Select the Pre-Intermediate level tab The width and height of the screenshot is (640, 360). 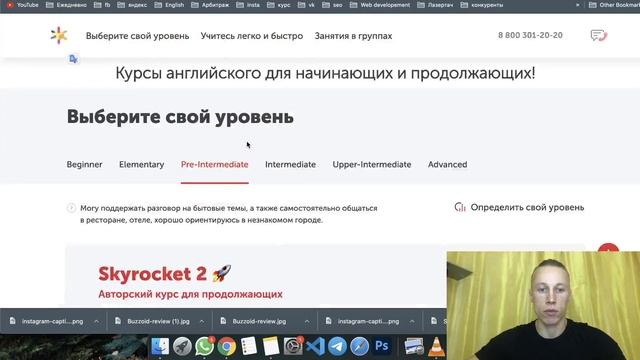point(215,164)
